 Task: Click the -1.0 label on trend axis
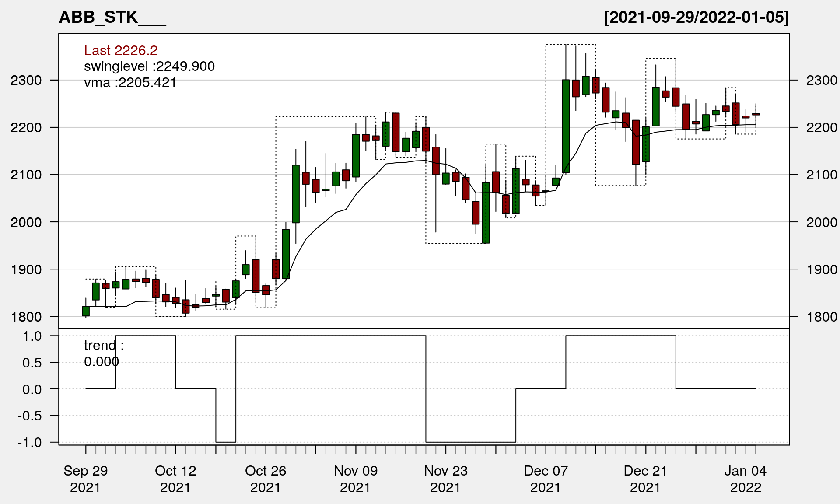pyautogui.click(x=30, y=442)
